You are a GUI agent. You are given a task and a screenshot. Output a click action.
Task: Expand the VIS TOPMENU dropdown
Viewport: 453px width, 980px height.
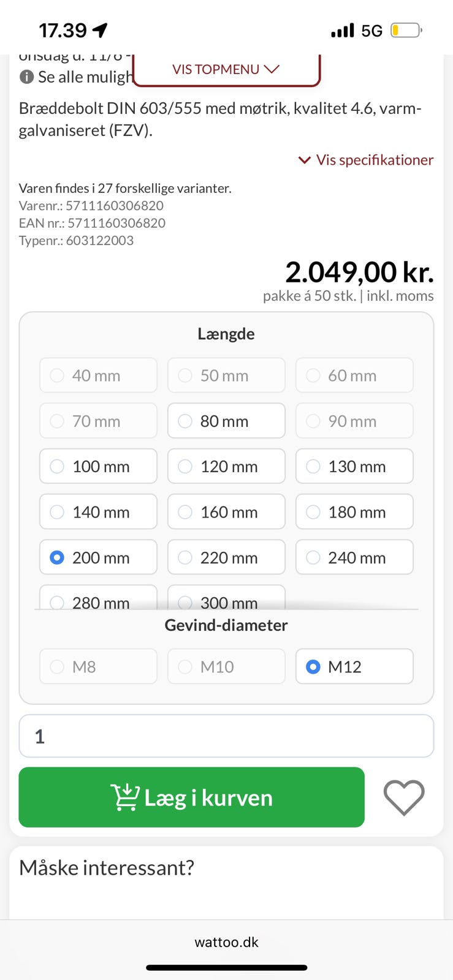tap(226, 69)
